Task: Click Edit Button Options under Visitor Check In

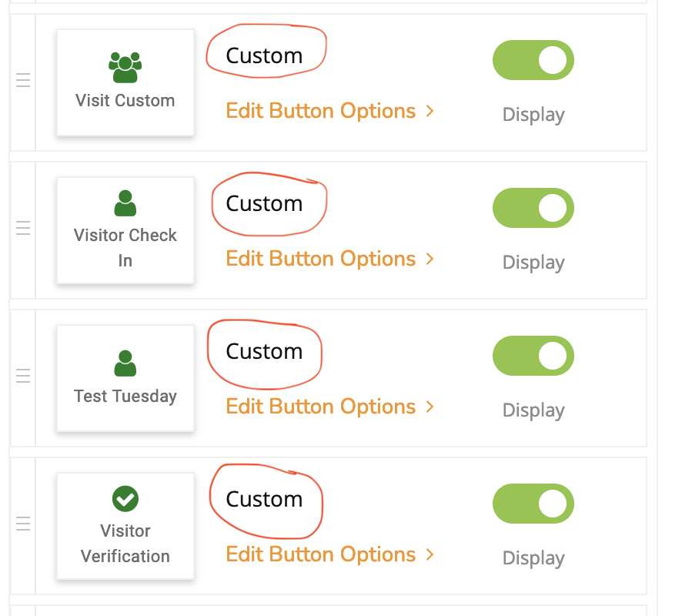Action: [321, 259]
